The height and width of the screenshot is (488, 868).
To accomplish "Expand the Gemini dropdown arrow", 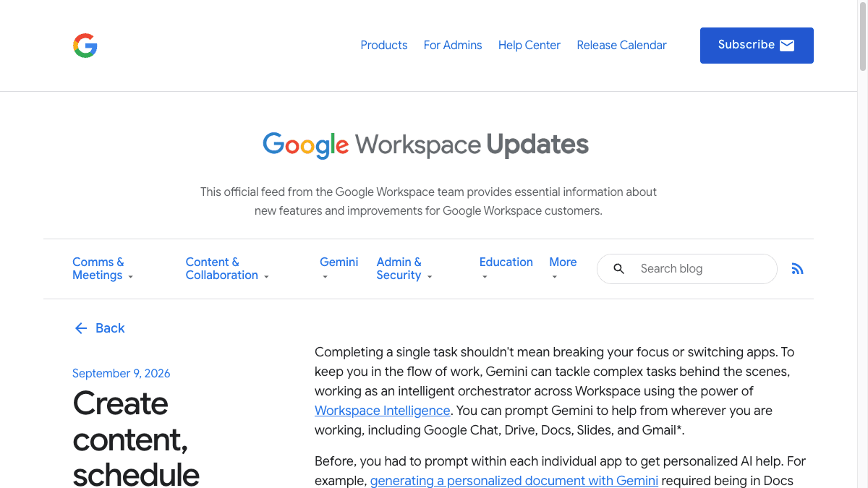I will 325,277.
